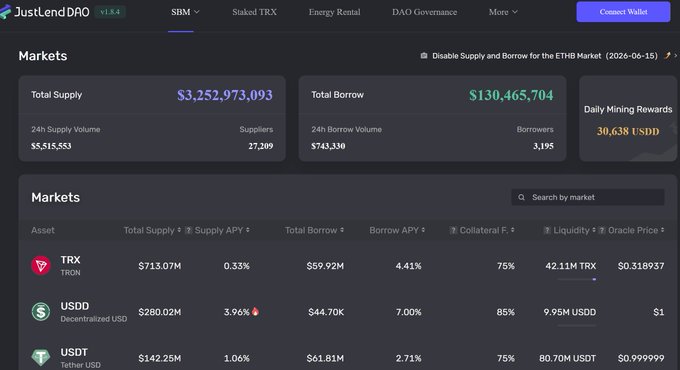The image size is (680, 370).
Task: Click the arrow next to the announcement
Action: pos(676,56)
